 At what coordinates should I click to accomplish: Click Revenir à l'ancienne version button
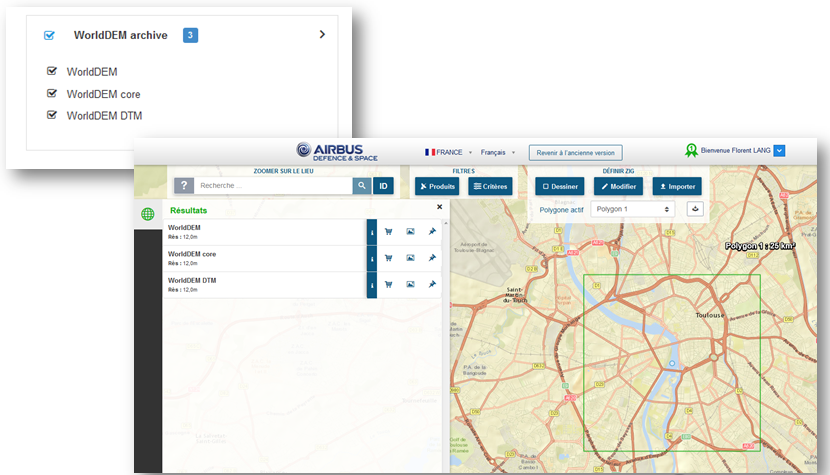click(x=575, y=153)
